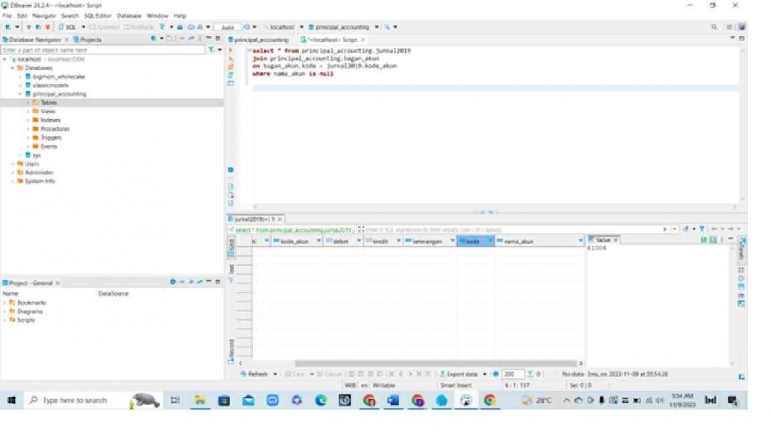This screenshot has width=770, height=433.
Task: Open the File menu
Action: click(x=7, y=16)
